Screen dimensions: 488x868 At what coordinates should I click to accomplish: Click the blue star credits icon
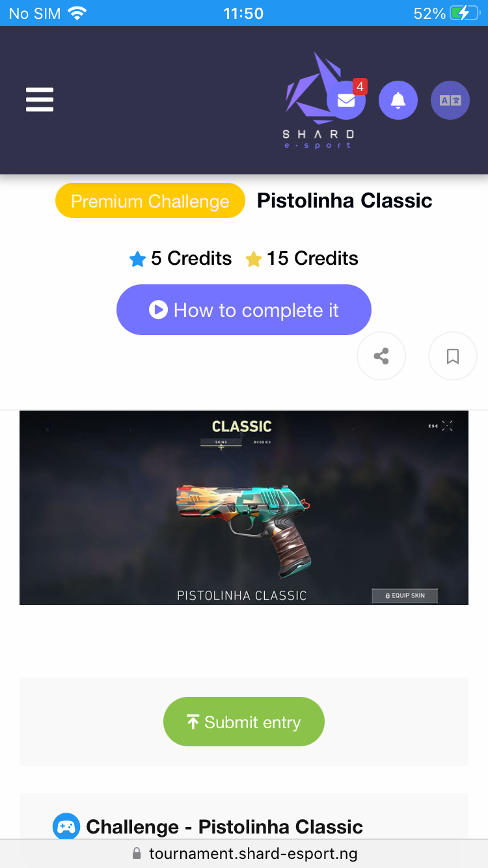137,260
